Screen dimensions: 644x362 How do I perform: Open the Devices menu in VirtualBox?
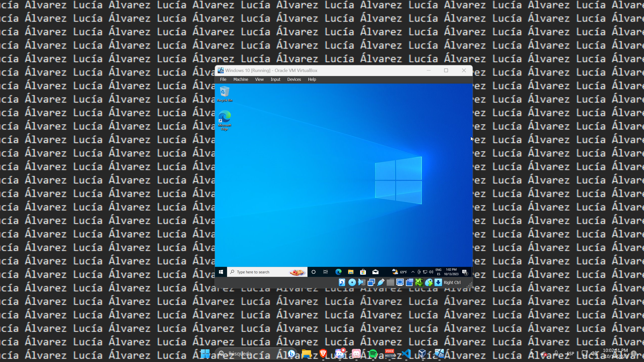point(294,79)
